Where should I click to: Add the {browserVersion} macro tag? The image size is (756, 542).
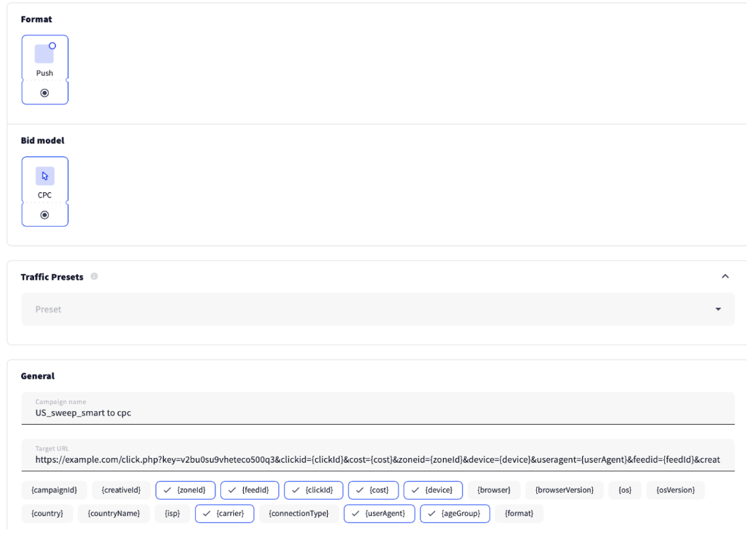[564, 490]
